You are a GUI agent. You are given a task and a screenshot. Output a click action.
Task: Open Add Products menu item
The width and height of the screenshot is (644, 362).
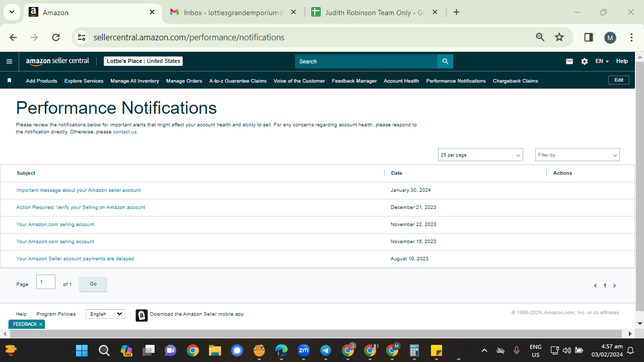(x=42, y=81)
